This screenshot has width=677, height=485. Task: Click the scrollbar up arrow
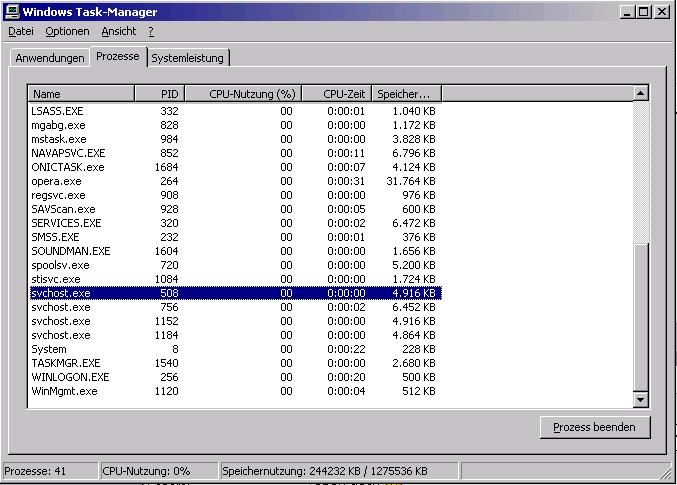pyautogui.click(x=641, y=93)
